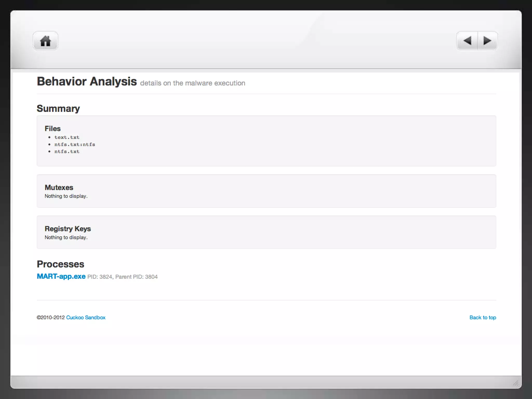Click the window resize grip corner

tap(515, 383)
